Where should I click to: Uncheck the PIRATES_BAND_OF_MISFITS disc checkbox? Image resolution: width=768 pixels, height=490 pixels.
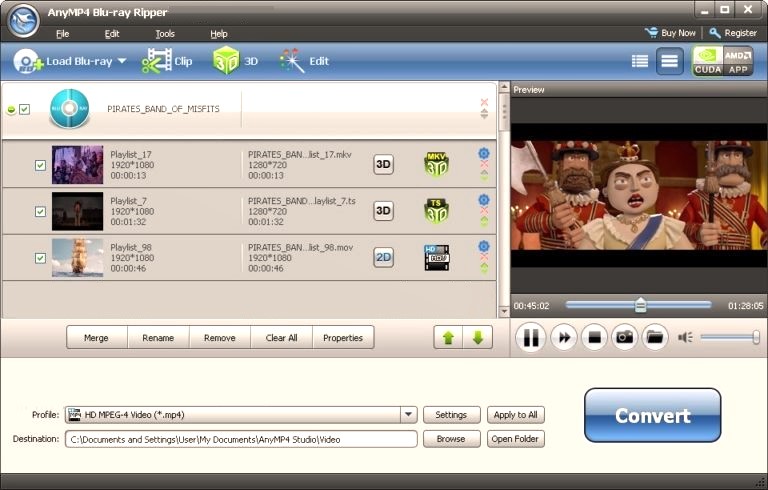coord(24,109)
